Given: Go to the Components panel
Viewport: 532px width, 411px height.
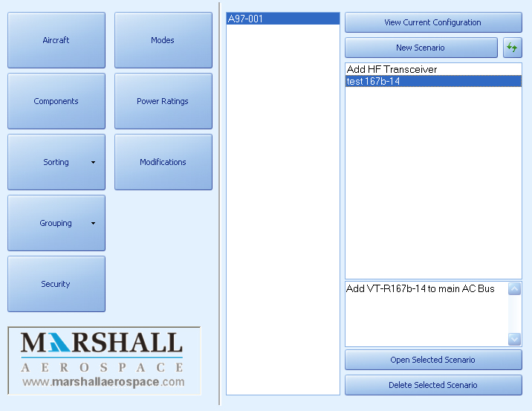Looking at the screenshot, I should click(56, 101).
